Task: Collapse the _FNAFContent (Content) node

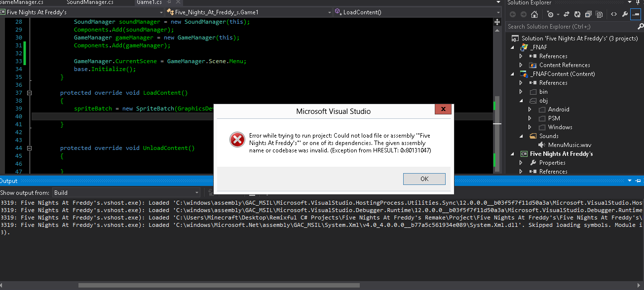Action: (513, 74)
